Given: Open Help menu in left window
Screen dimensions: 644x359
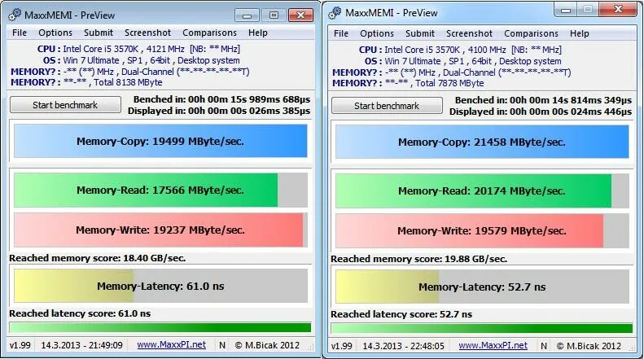Looking at the screenshot, I should click(x=257, y=33).
